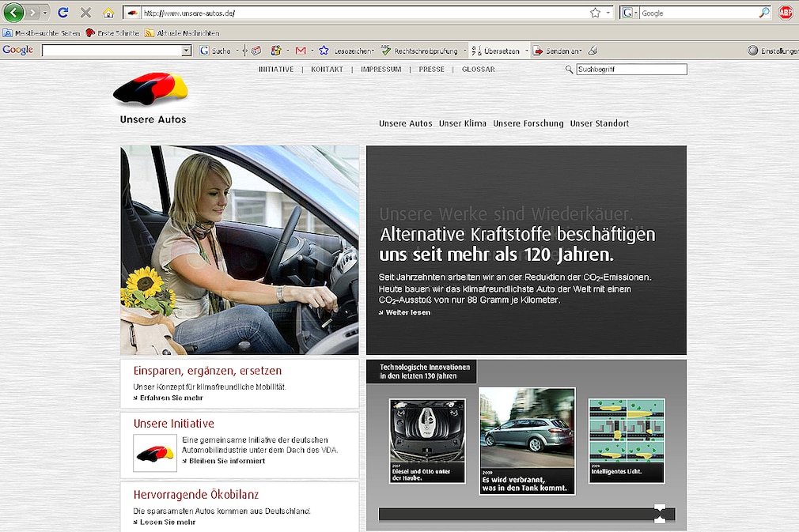Expand the address bar dropdown arrow
Screen dimensions: 799x532
pyautogui.click(x=608, y=13)
